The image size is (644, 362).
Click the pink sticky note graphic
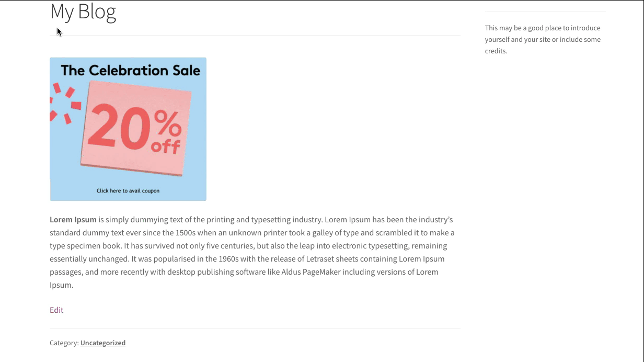tap(136, 129)
